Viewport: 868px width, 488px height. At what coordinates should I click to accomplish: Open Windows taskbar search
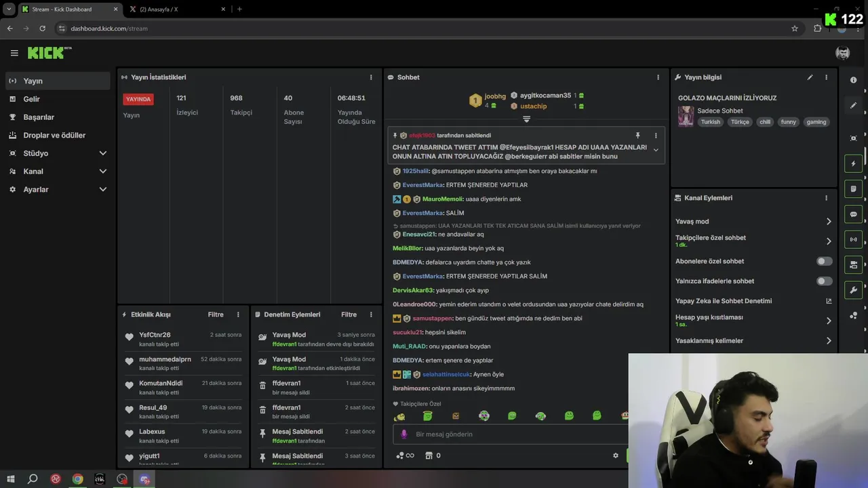(33, 479)
